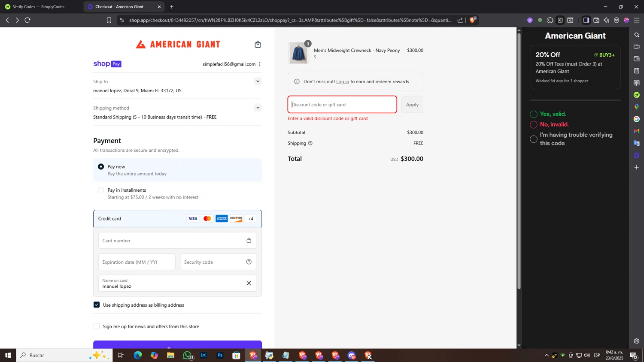Open Google Maps in sidebar
The image size is (644, 362).
636,107
